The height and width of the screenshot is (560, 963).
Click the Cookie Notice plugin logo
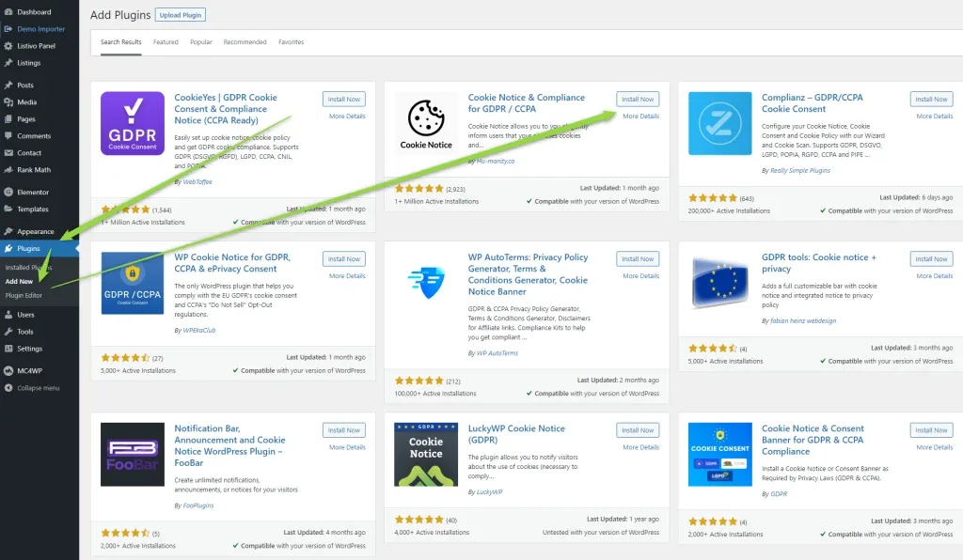(426, 123)
